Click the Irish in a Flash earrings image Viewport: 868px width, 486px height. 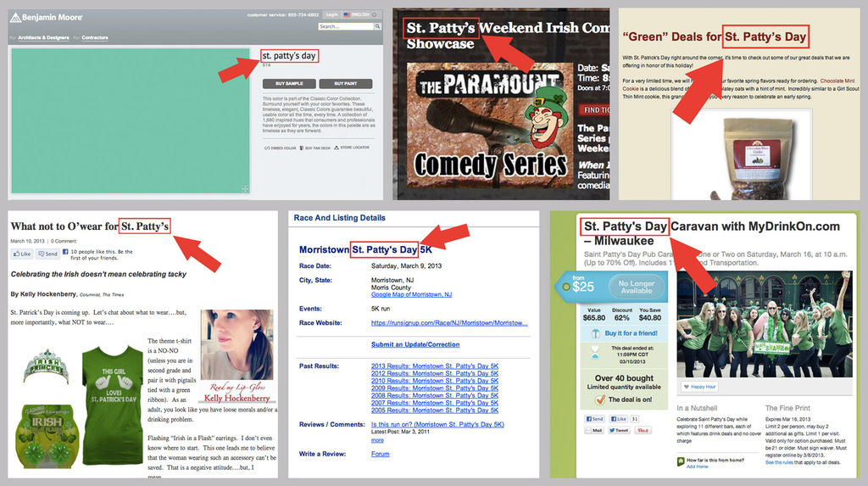tap(46, 436)
